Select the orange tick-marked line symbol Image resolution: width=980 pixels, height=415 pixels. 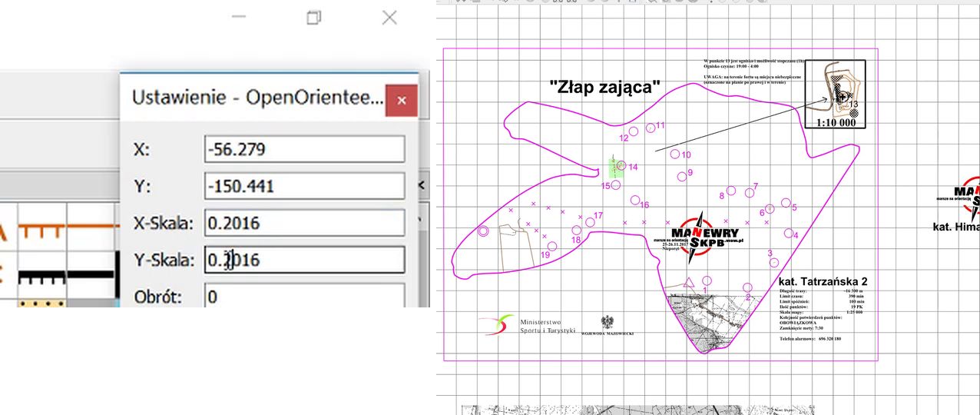(x=41, y=227)
